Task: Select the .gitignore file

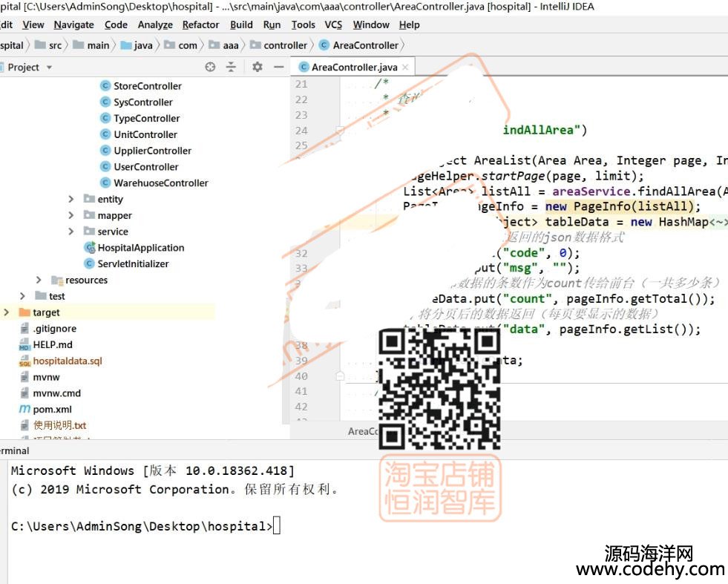Action: 55,329
